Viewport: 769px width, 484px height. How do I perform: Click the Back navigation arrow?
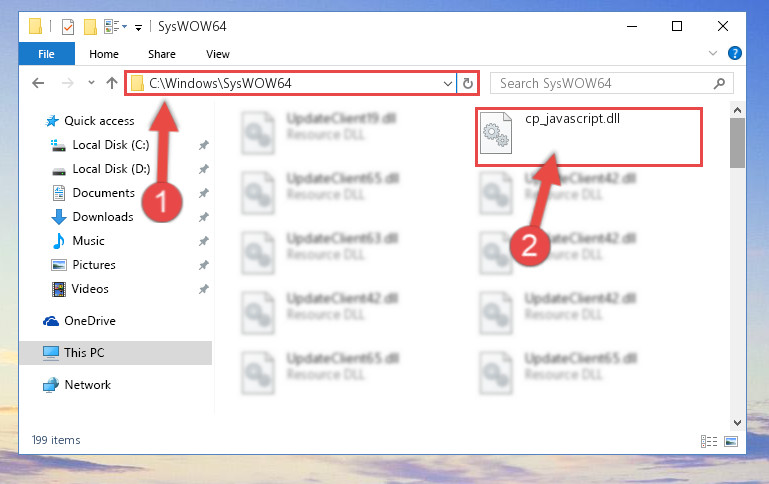(x=38, y=83)
